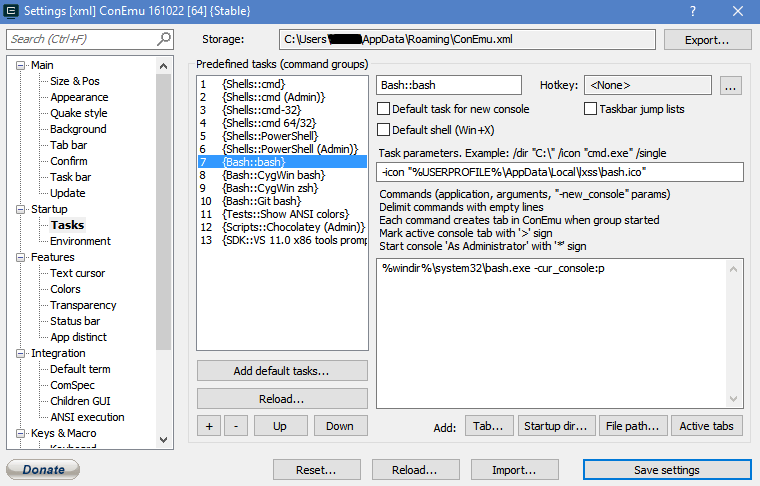Click Save settings button
The image size is (760, 486).
point(667,470)
